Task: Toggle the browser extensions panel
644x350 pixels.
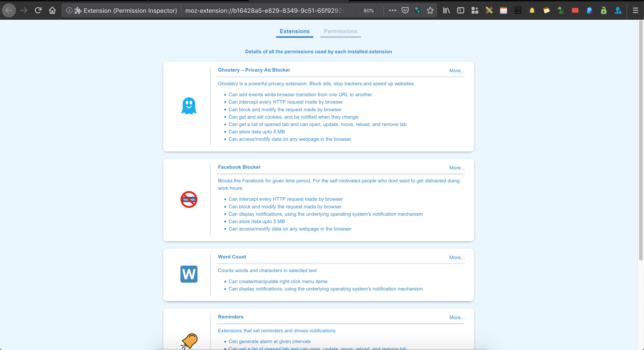Action: 475,10
